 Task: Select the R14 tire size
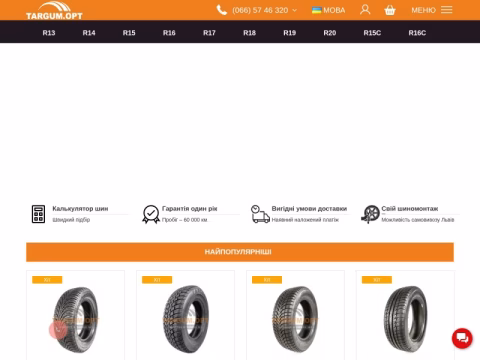89,33
